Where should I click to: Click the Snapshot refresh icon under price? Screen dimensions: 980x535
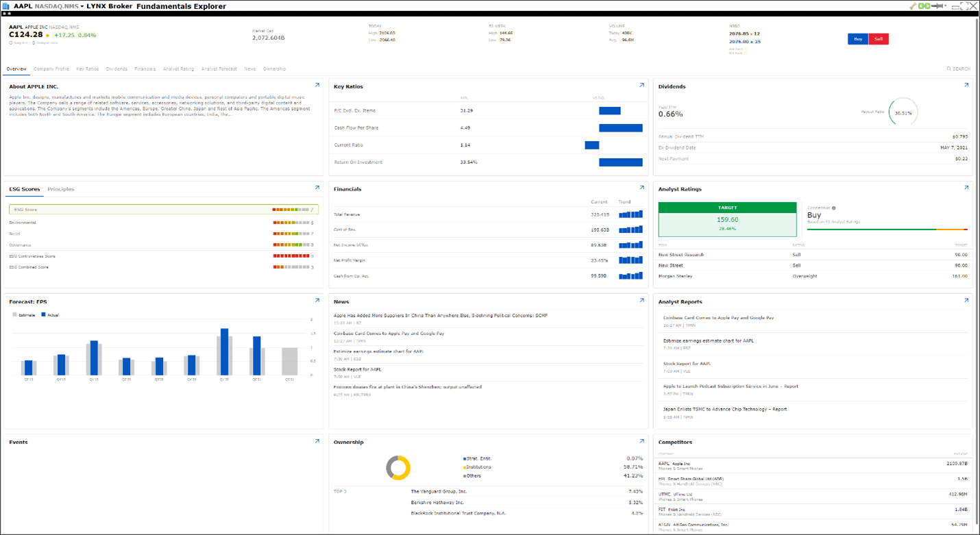point(11,42)
